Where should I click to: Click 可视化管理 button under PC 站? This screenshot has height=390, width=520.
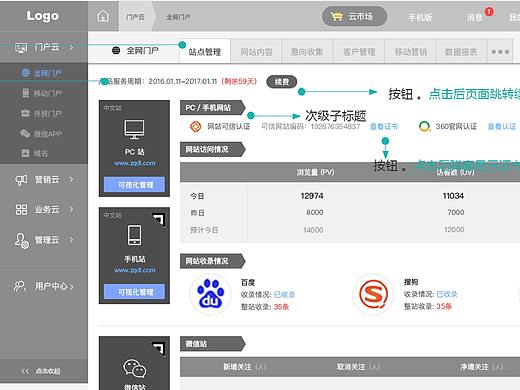(x=135, y=185)
